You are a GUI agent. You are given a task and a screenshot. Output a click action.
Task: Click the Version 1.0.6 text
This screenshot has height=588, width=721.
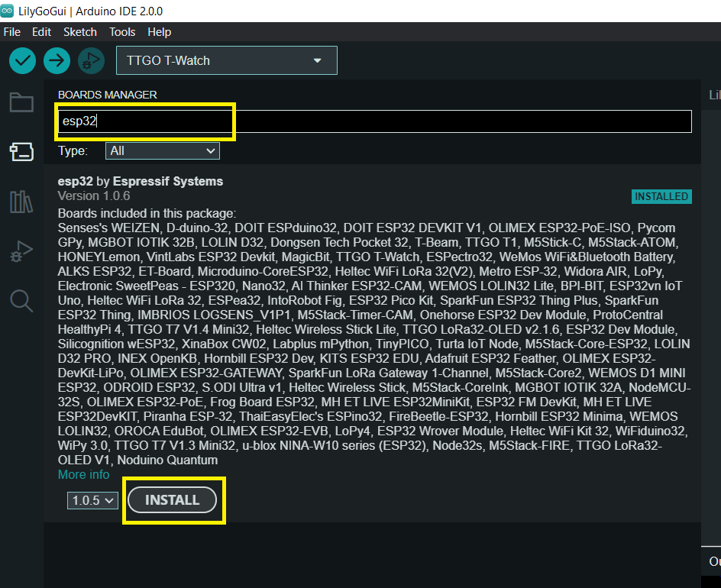coord(94,195)
